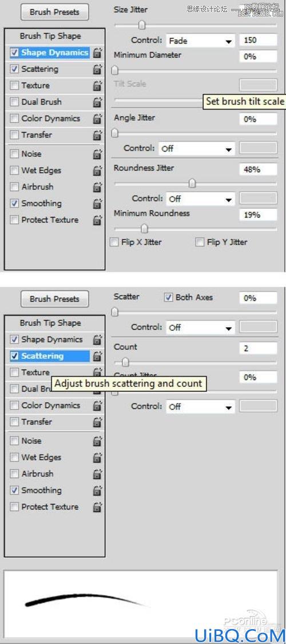
Task: Click the Count value field showing 2
Action: [258, 348]
